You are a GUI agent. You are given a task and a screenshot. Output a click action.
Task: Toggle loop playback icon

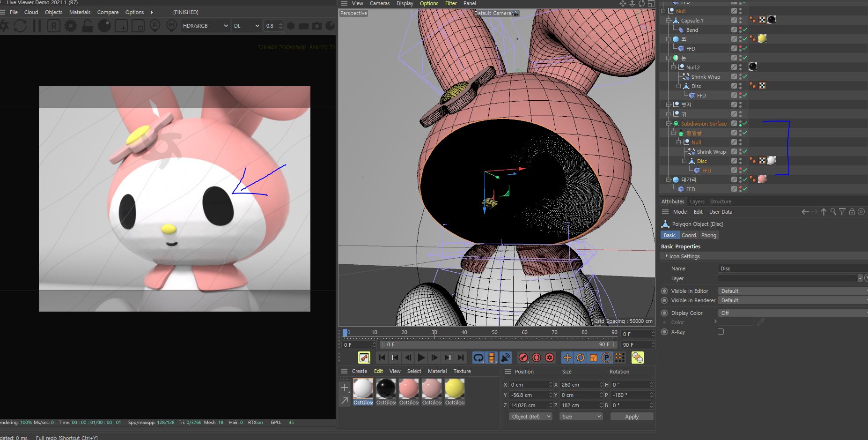pyautogui.click(x=478, y=358)
